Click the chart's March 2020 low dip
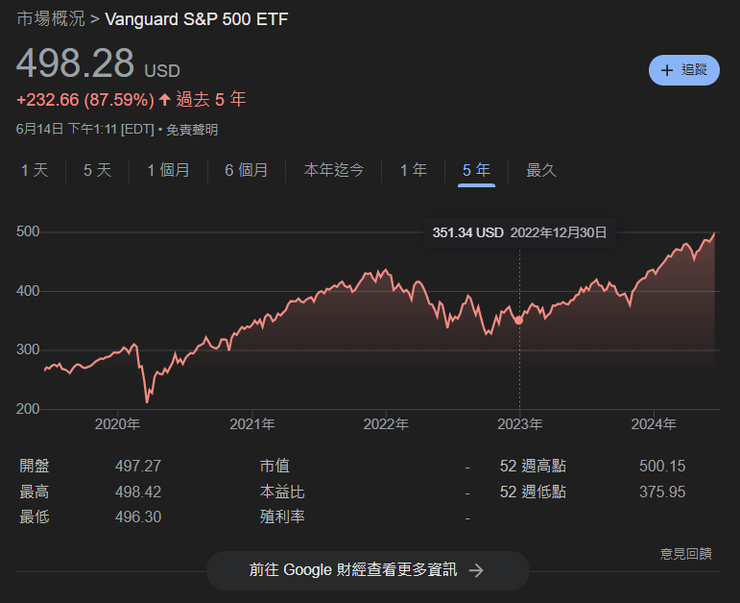Image resolution: width=740 pixels, height=603 pixels. click(x=148, y=401)
